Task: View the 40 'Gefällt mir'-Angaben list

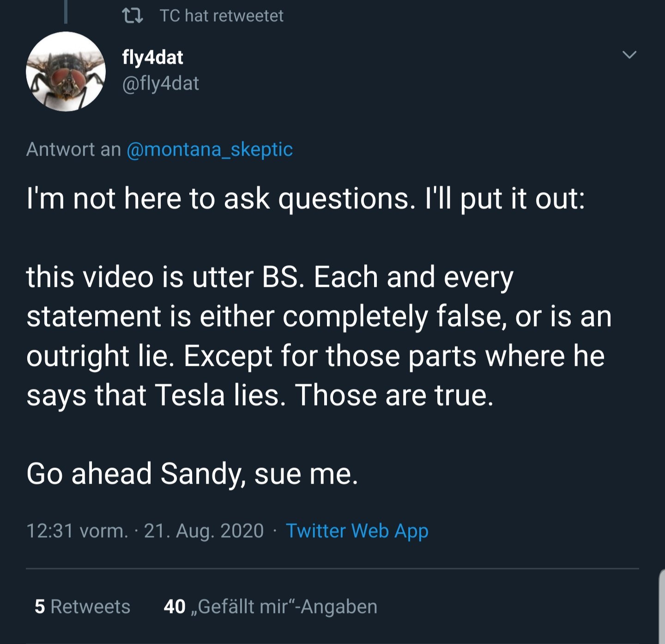Action: pyautogui.click(x=271, y=607)
